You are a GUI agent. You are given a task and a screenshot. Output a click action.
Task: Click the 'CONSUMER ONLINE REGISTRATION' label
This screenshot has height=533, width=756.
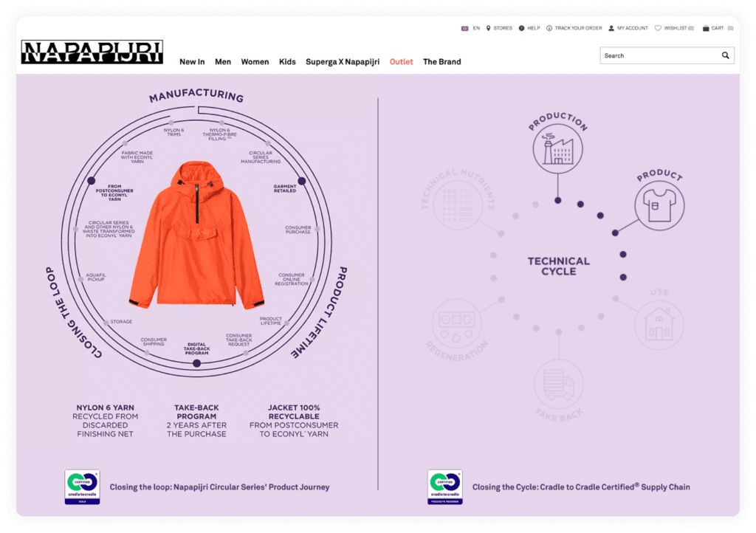click(x=291, y=280)
